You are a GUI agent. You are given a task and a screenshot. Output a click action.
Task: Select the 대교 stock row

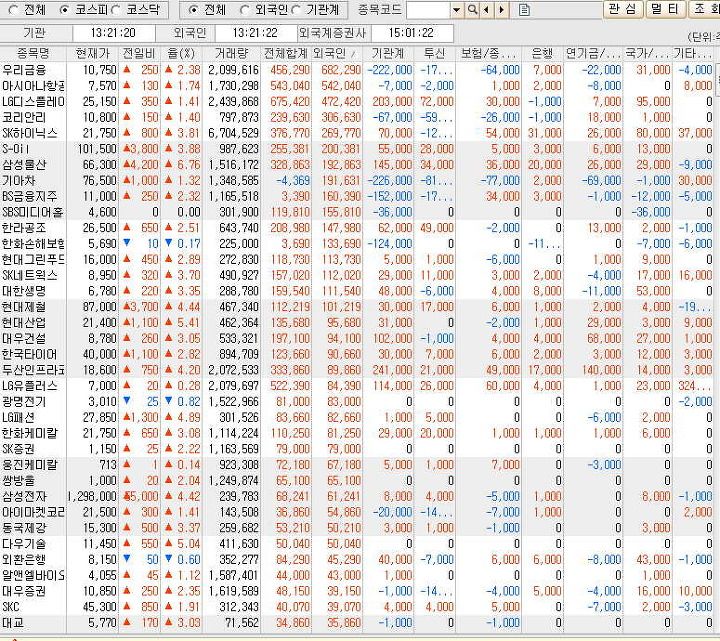pos(356,623)
